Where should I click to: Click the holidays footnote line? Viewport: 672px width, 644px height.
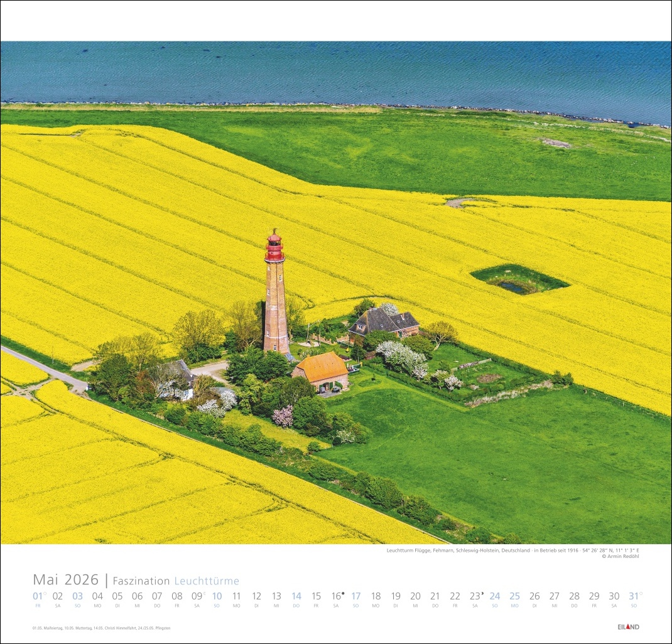[x=101, y=628]
